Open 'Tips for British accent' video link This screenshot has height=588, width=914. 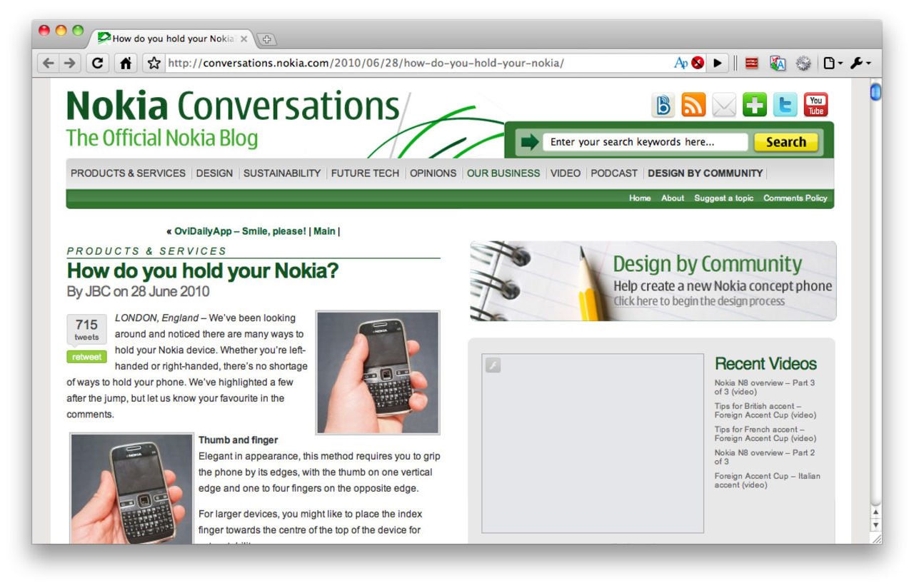click(x=765, y=410)
